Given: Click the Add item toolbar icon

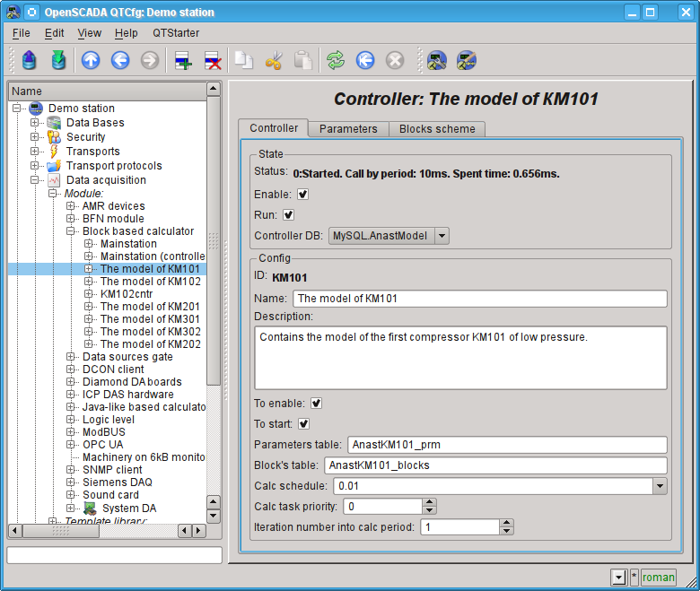Looking at the screenshot, I should point(183,60).
